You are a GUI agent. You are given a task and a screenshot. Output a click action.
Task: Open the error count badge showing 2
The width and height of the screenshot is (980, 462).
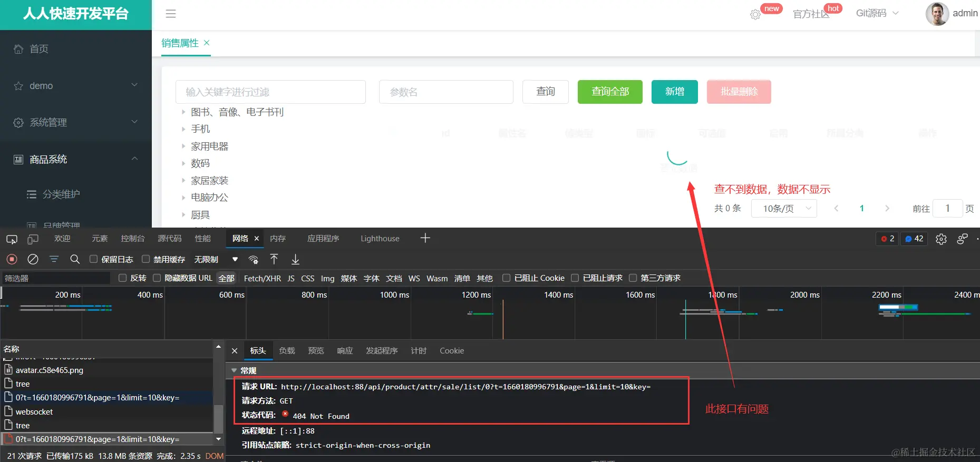coord(887,239)
